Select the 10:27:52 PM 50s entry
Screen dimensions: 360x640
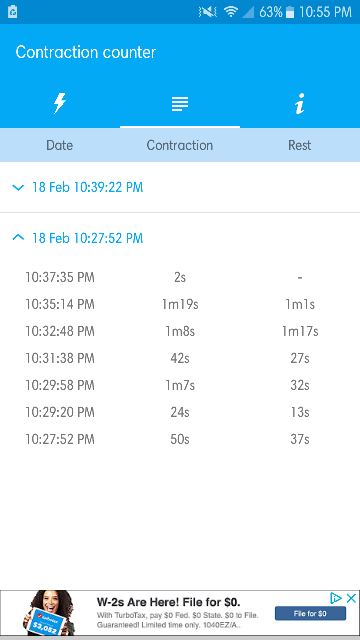click(x=180, y=439)
